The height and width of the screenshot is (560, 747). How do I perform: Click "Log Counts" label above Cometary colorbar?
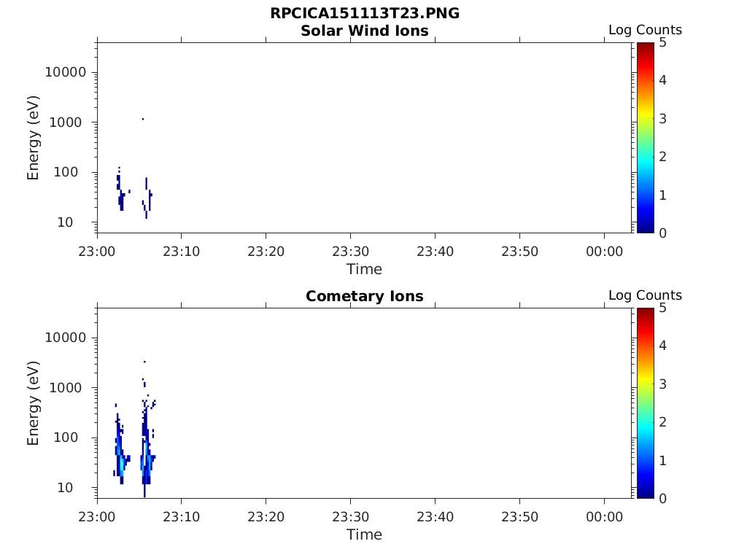645,295
